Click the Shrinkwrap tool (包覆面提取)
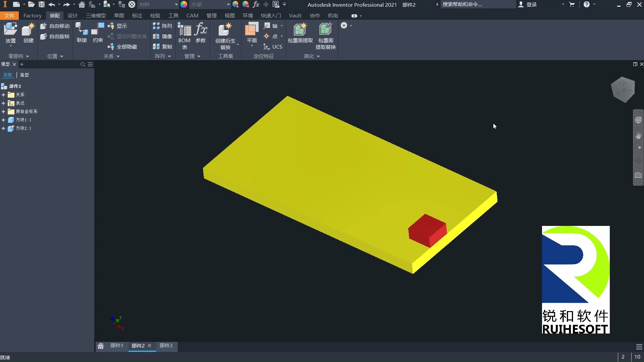Viewport: 644px width, 362px height. pyautogui.click(x=300, y=33)
